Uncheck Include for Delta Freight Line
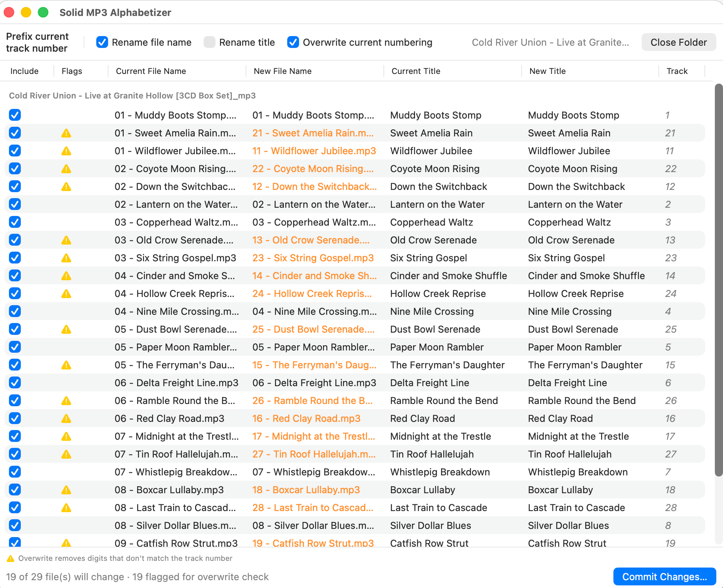 click(x=15, y=383)
